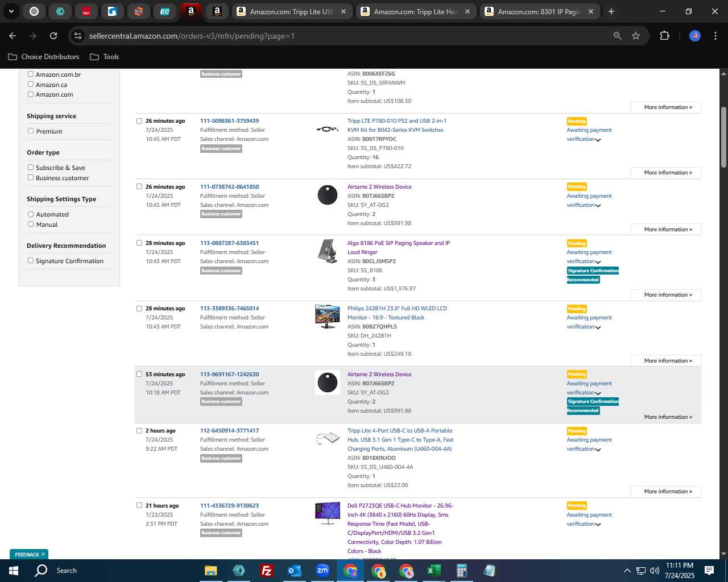Click the FEEDBACK button
Screen dimensions: 728x582
pyautogui.click(x=29, y=554)
